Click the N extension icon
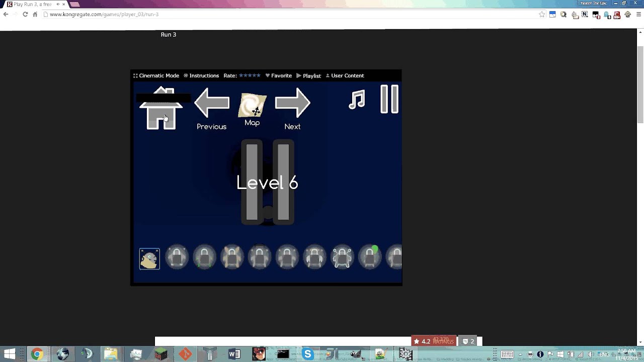644x362 pixels. click(585, 15)
